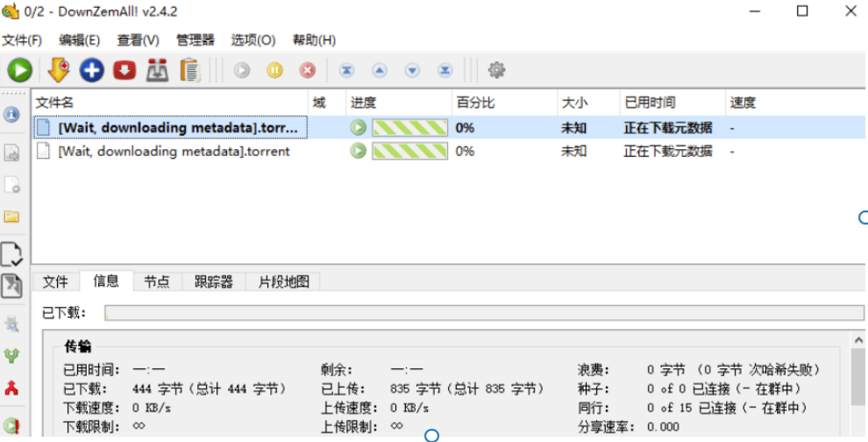The width and height of the screenshot is (868, 442).
Task: Open the 文件(F) menu
Action: (22, 39)
